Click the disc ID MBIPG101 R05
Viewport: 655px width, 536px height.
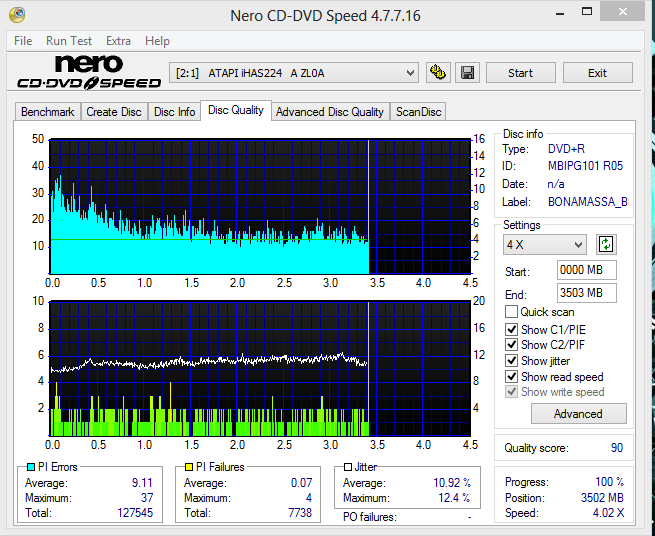pos(585,166)
